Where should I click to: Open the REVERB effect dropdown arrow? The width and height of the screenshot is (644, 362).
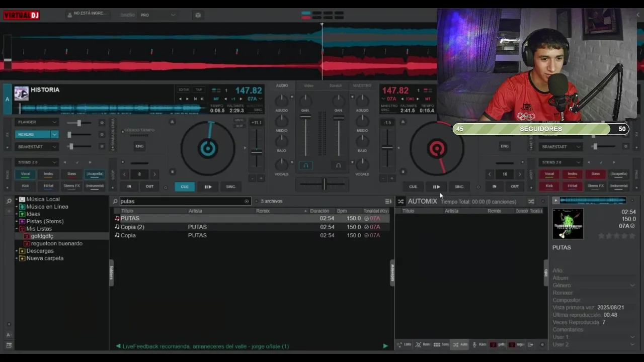(x=54, y=135)
